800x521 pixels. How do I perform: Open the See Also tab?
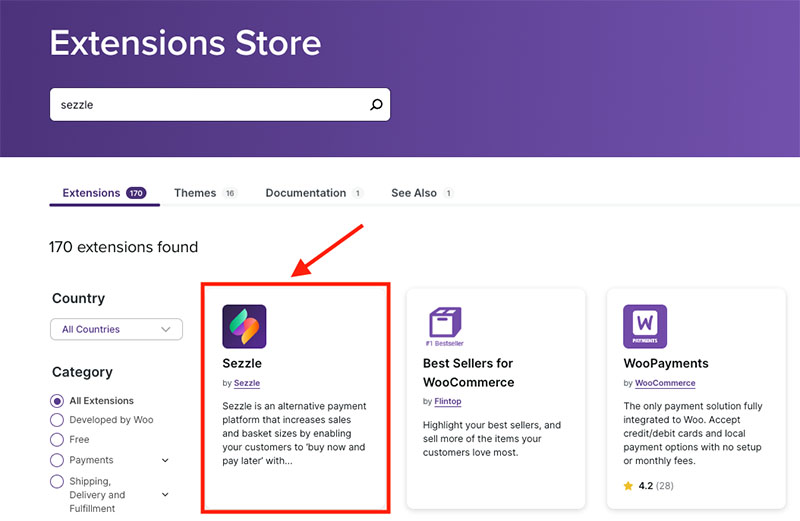coord(422,193)
